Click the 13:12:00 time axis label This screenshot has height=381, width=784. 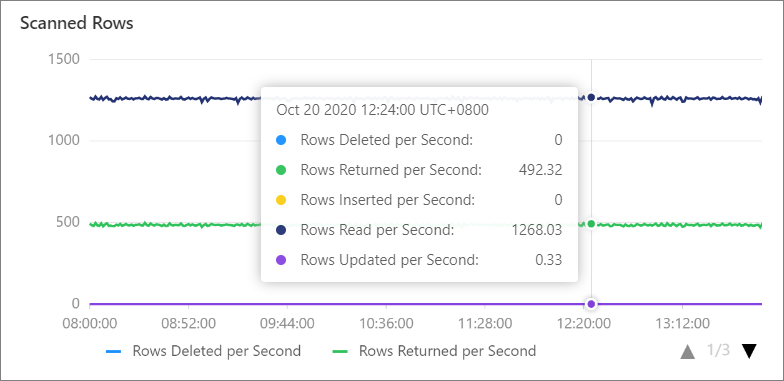click(681, 324)
